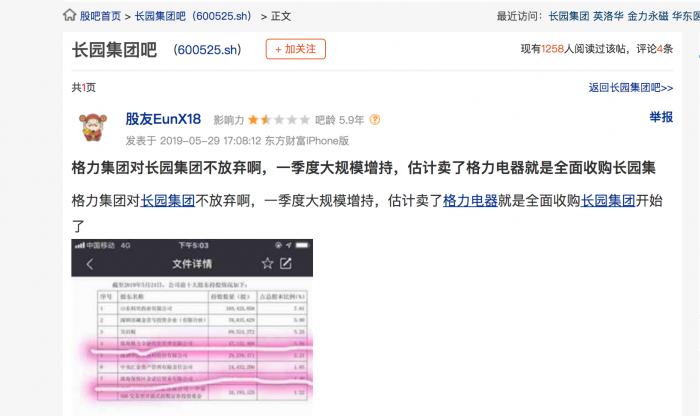Click the 1258 read count text
Screen dimensions: 700x416
point(553,49)
